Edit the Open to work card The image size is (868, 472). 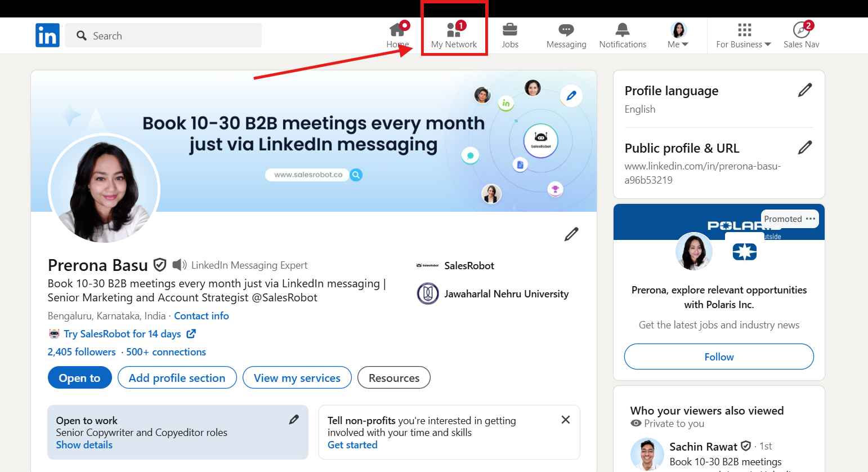point(293,419)
